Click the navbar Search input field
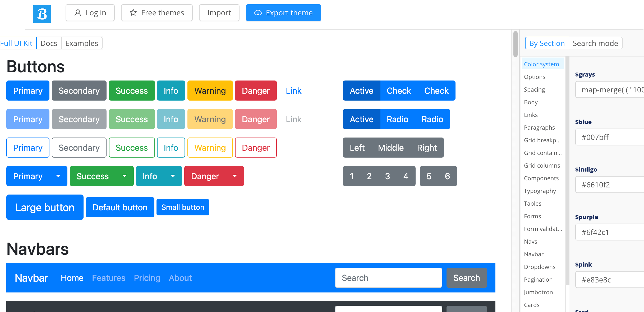The image size is (644, 312). pos(388,278)
